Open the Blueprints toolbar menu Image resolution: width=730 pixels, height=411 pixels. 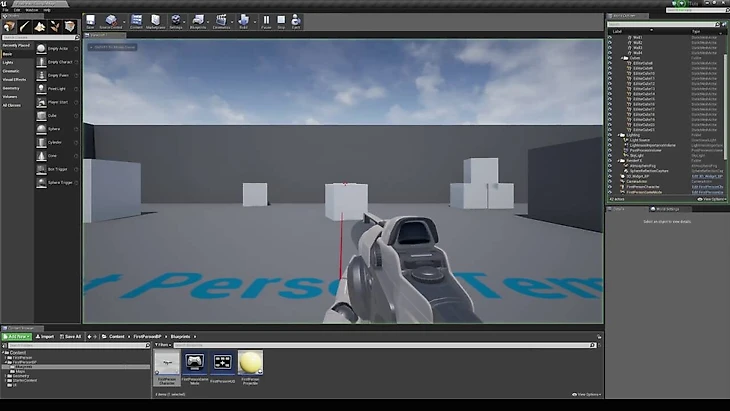[x=199, y=20]
